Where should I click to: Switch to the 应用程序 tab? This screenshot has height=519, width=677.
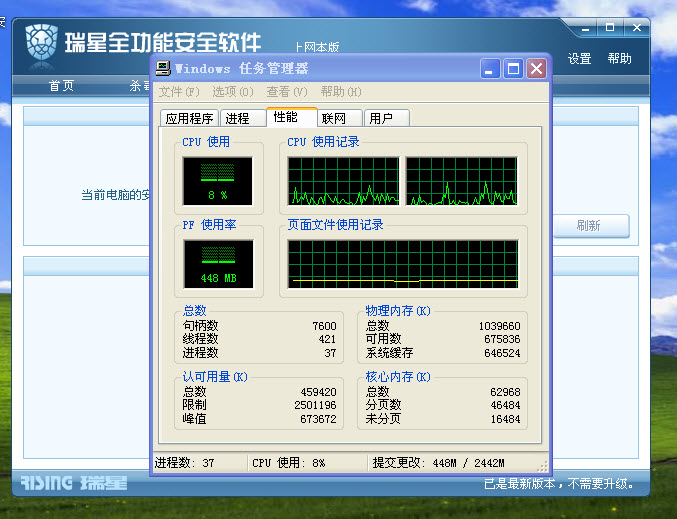click(x=190, y=118)
